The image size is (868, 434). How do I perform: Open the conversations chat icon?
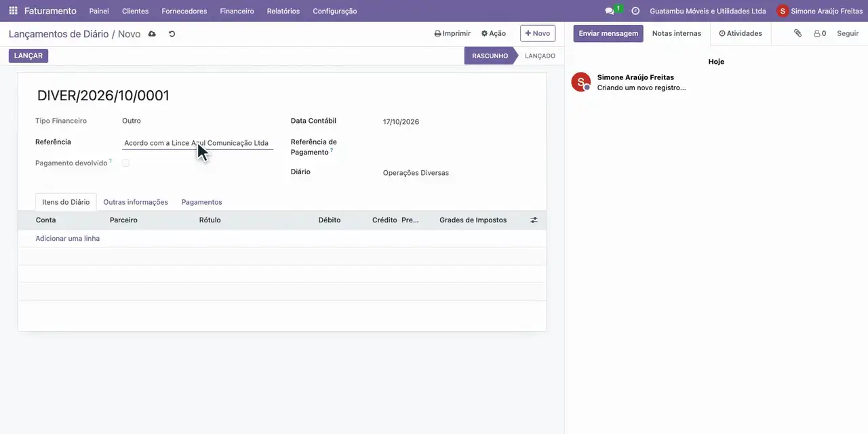[x=609, y=11]
